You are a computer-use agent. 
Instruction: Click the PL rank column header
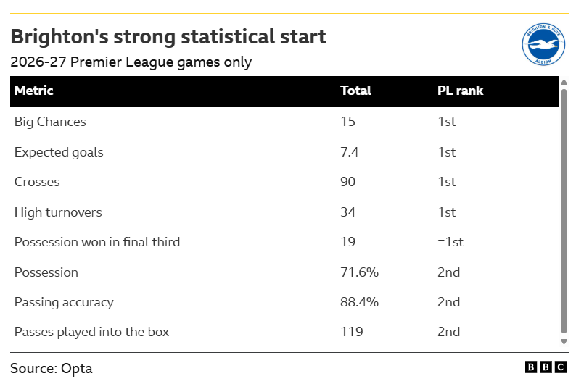point(460,91)
